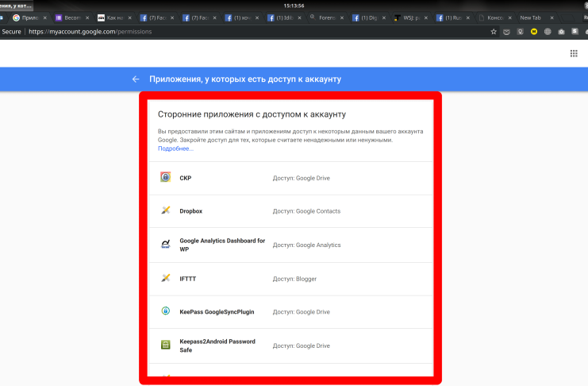The image size is (588, 386).
Task: Open the CKP app entry
Action: pos(290,179)
